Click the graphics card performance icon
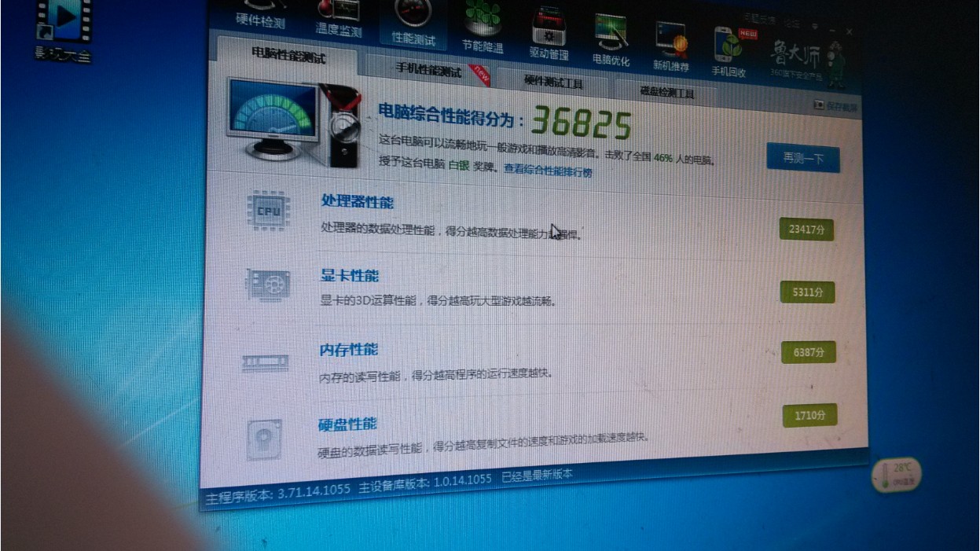Viewport: 980px width, 551px height. pos(267,285)
